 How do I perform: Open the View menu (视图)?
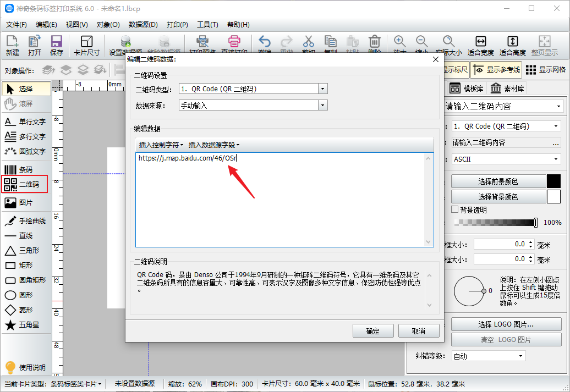[x=76, y=25]
